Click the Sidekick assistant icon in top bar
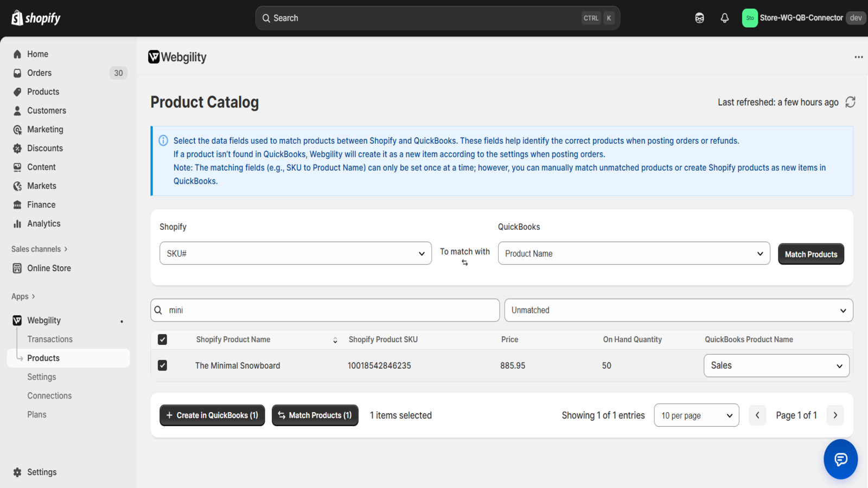This screenshot has height=488, width=868. (699, 18)
